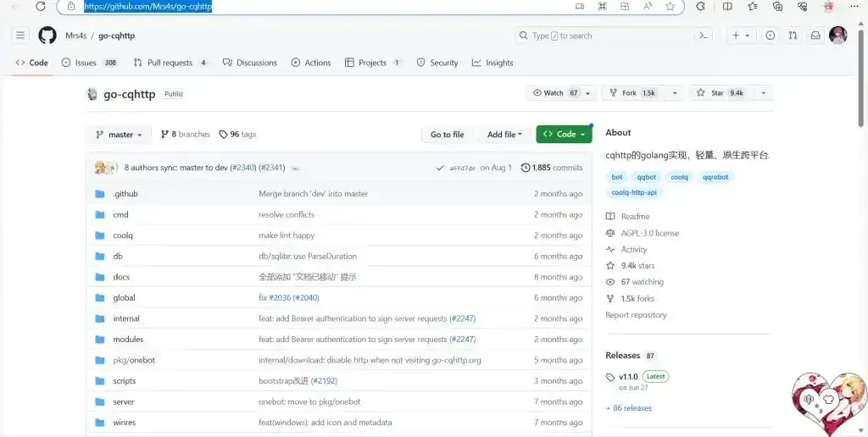
Task: Click the user profile avatar
Action: pos(837,36)
